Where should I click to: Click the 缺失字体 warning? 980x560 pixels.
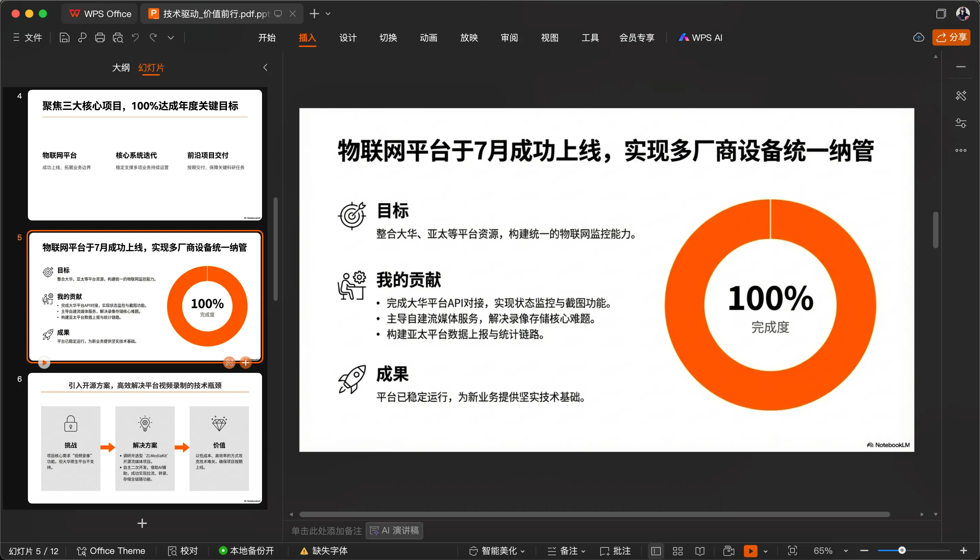324,551
